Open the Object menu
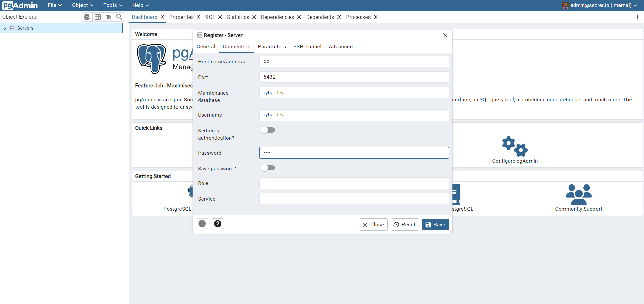 pyautogui.click(x=83, y=5)
